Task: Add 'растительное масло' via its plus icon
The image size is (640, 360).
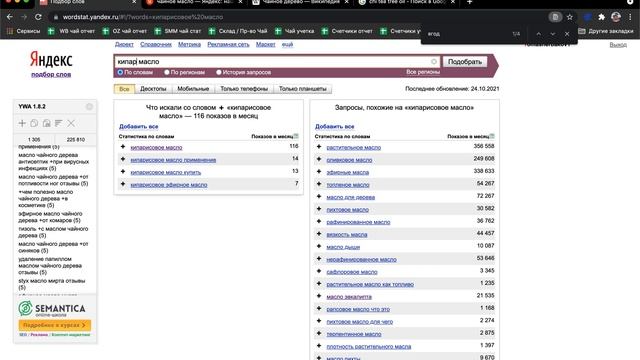Action: click(319, 147)
